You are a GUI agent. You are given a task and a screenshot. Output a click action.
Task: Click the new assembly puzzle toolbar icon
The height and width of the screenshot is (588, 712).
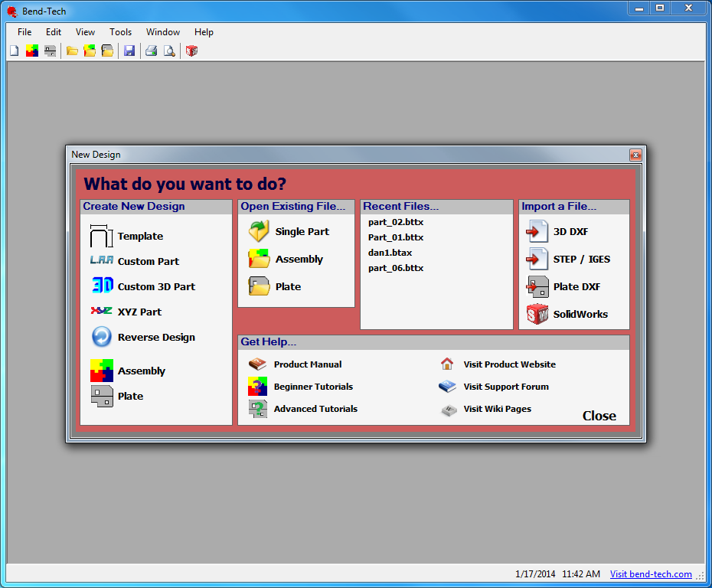point(32,51)
